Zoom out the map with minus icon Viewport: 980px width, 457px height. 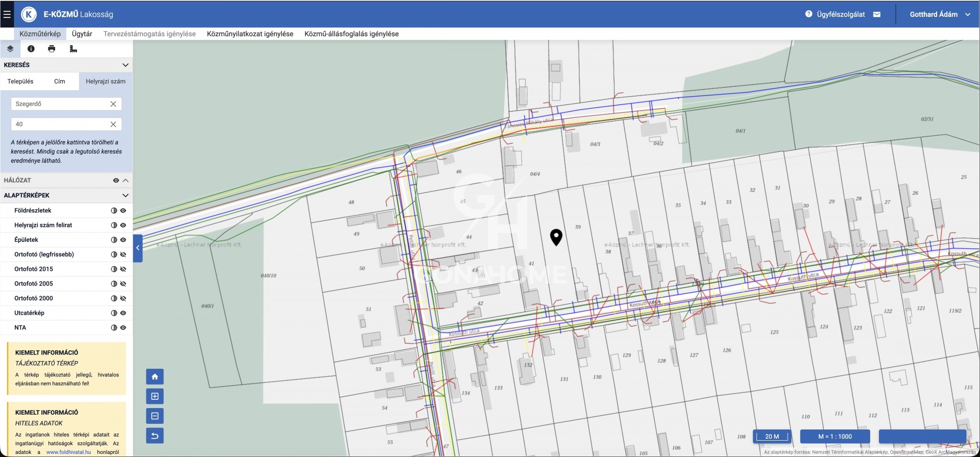point(155,416)
